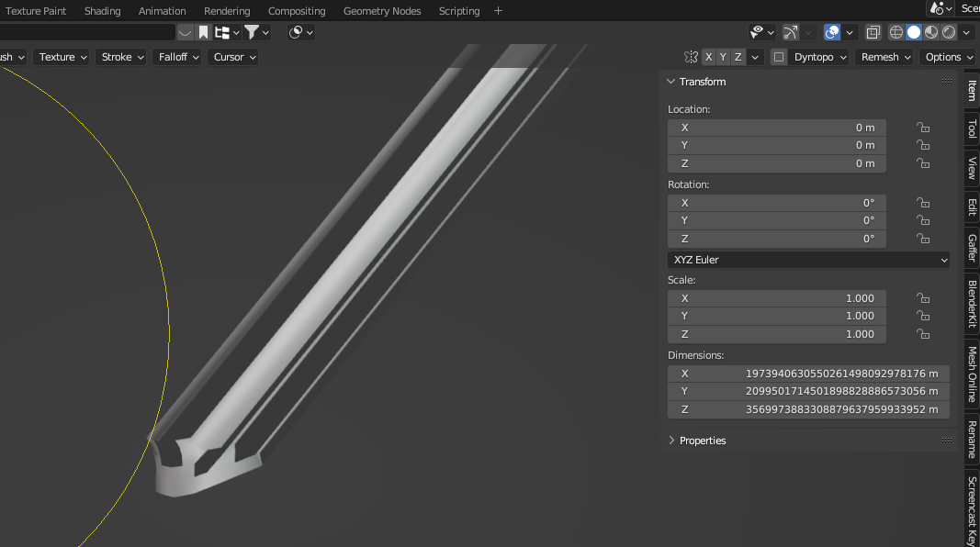The image size is (980, 547).
Task: Click the Scale Y value slider
Action: pos(776,316)
